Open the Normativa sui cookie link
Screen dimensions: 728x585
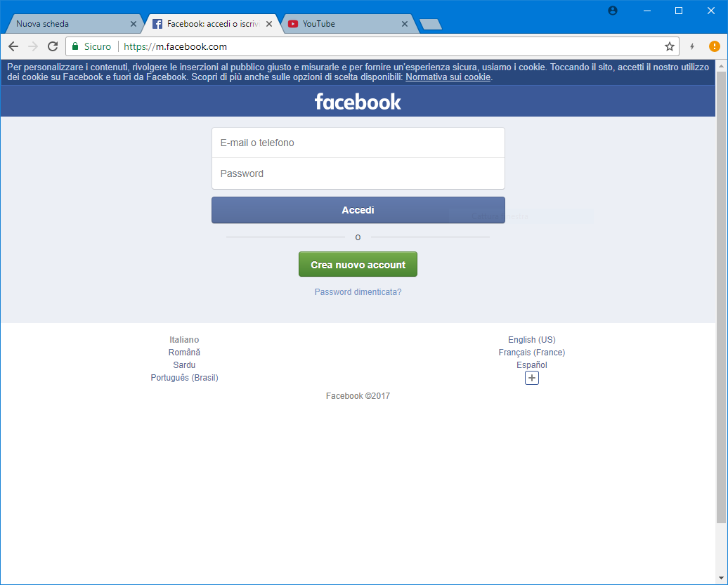pyautogui.click(x=448, y=77)
